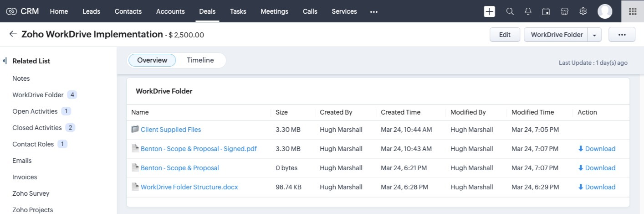Viewport: 644px width, 214px height.
Task: Click the Modified By column header
Action: pyautogui.click(x=468, y=112)
